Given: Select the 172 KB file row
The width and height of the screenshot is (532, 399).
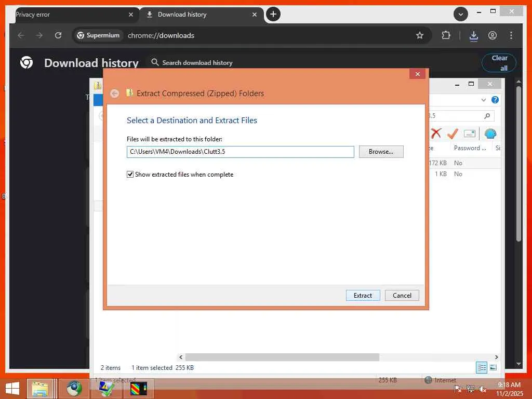Looking at the screenshot, I should 464,163.
